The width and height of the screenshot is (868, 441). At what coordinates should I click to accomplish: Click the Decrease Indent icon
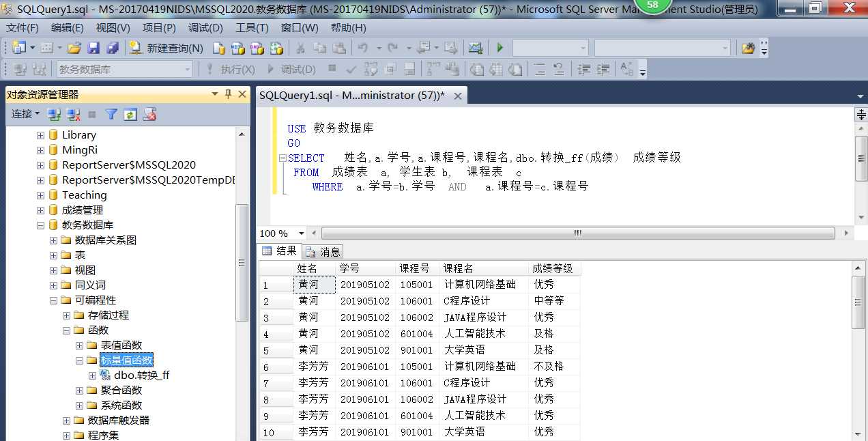click(x=584, y=69)
